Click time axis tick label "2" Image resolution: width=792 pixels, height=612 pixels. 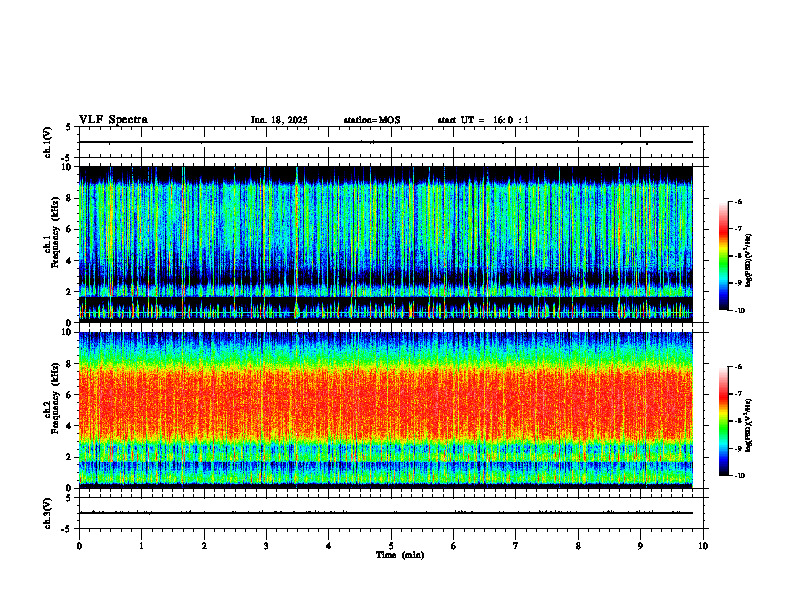click(x=204, y=546)
